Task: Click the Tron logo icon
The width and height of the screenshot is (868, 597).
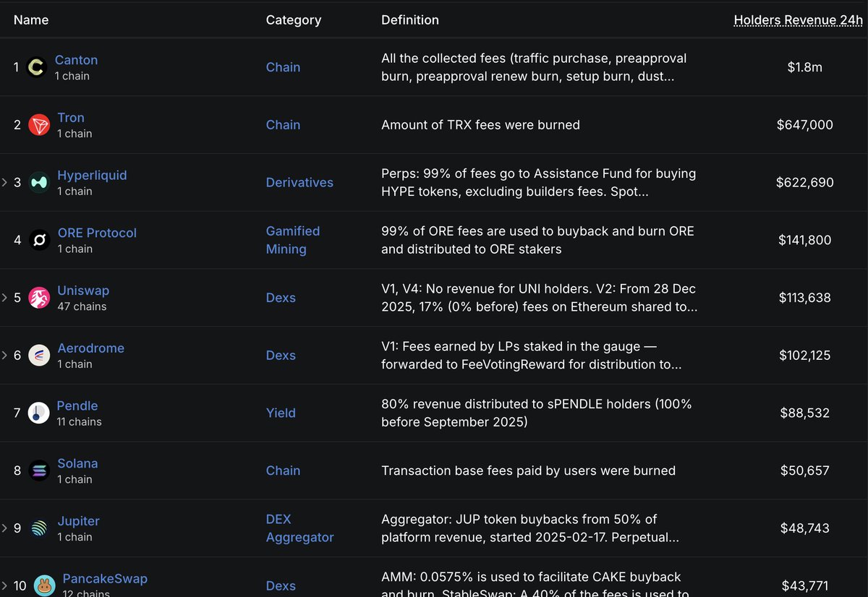Action: tap(39, 125)
